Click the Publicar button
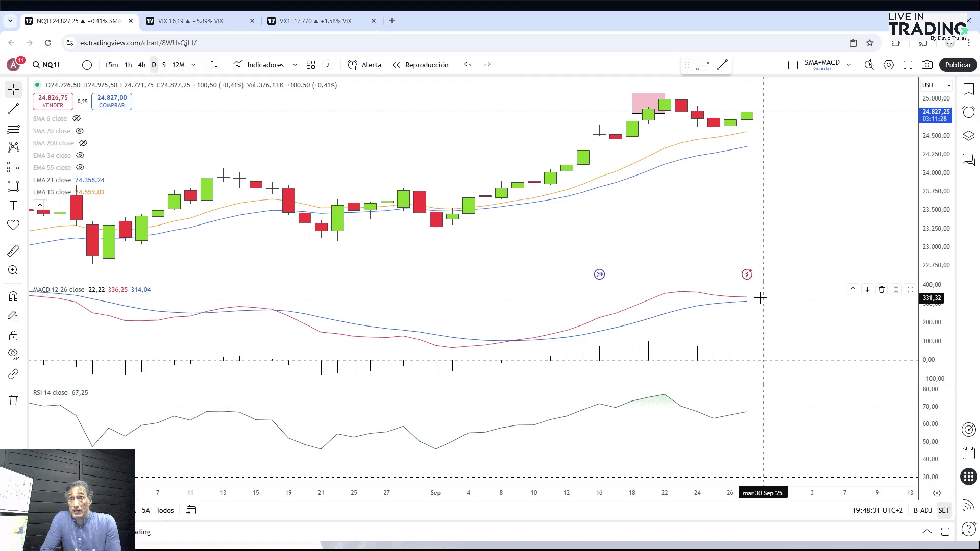This screenshot has width=980, height=551. coord(958,65)
